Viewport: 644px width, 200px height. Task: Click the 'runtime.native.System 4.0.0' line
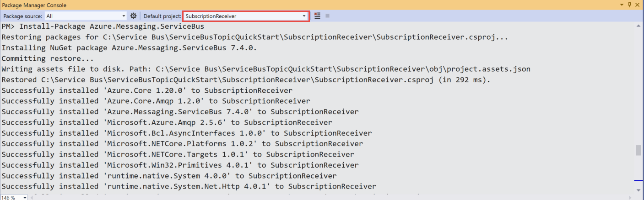[x=169, y=175]
